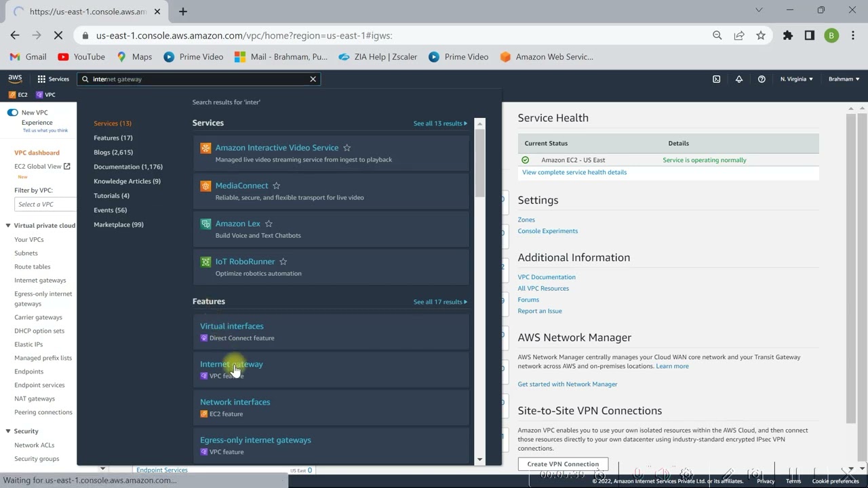The height and width of the screenshot is (488, 868).
Task: Open Route tables in sidebar
Action: (x=33, y=266)
